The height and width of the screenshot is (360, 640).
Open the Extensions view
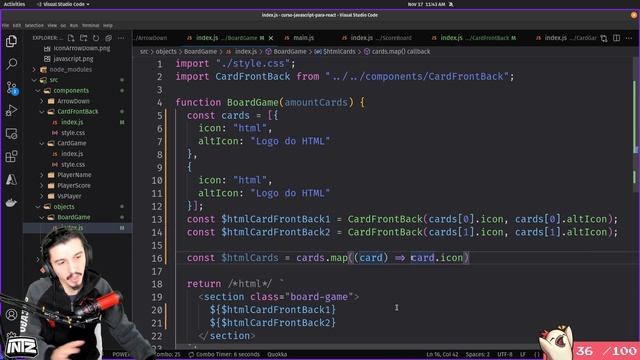click(11, 156)
